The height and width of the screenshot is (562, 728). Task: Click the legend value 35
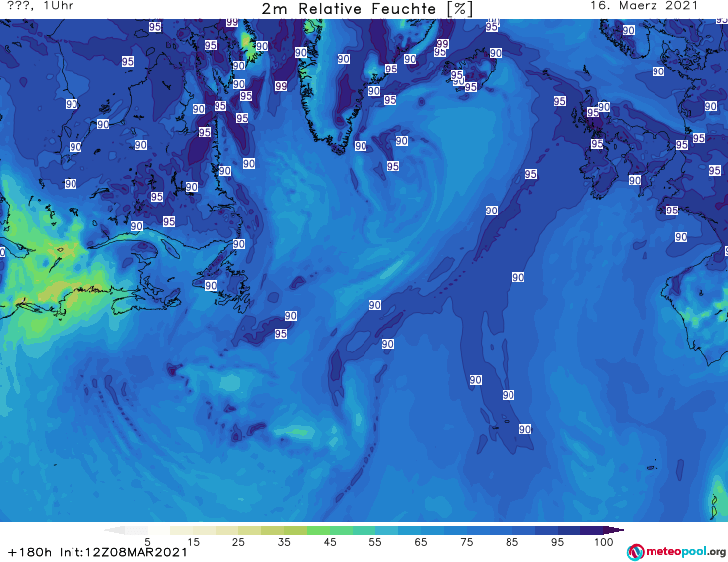click(284, 542)
